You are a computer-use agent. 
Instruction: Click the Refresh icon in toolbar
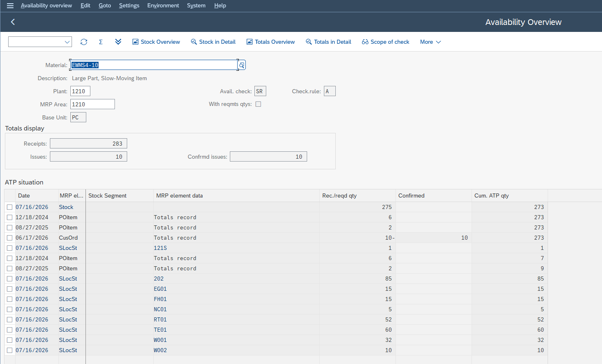point(84,42)
